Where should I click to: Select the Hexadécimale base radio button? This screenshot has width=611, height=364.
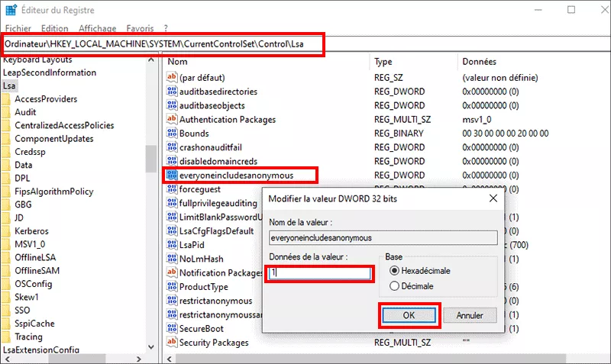pyautogui.click(x=394, y=271)
